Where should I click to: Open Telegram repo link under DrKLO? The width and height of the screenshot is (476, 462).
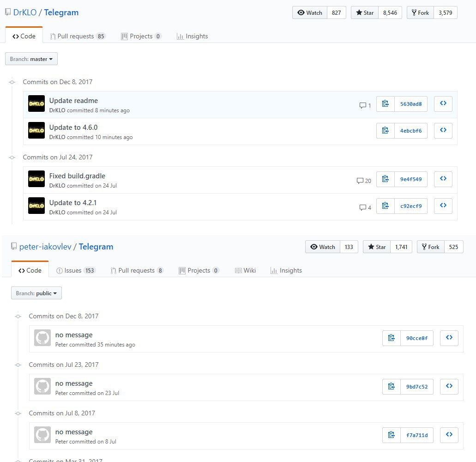(x=61, y=12)
